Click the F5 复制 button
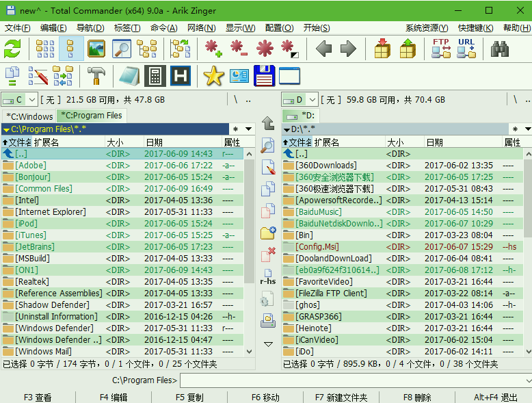The width and height of the screenshot is (532, 403). coord(189,398)
